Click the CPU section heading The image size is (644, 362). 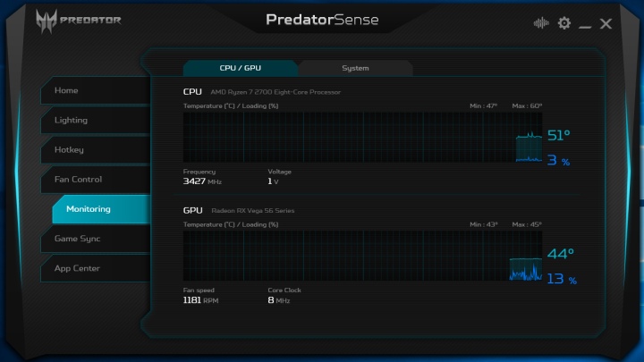[x=192, y=92]
